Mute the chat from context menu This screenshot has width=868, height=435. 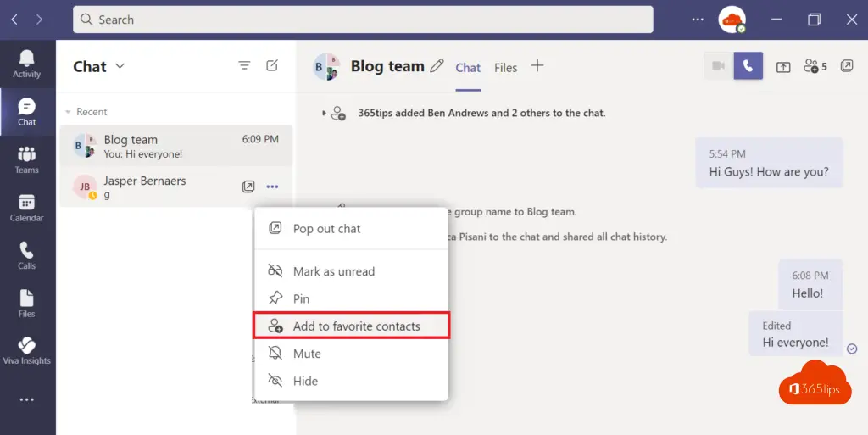coord(350,354)
